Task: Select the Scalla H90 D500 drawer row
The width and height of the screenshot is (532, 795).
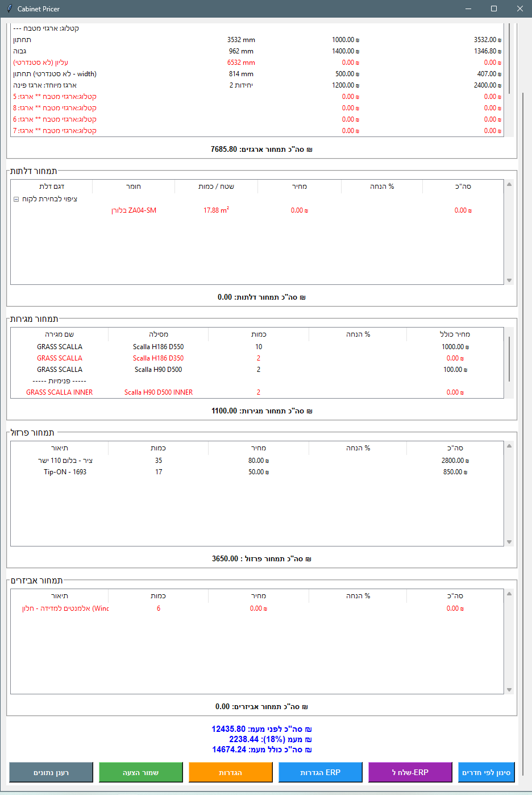Action: (257, 370)
